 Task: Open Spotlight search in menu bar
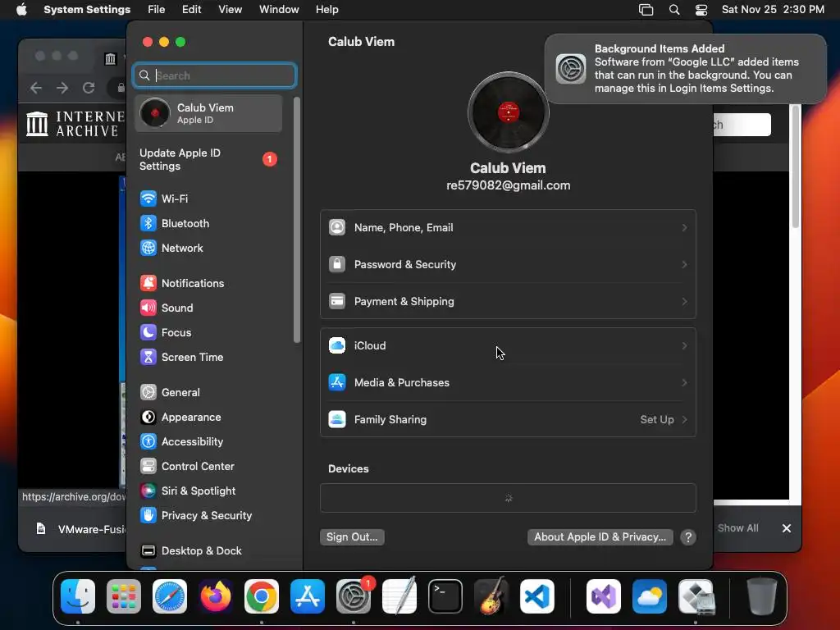click(x=674, y=10)
